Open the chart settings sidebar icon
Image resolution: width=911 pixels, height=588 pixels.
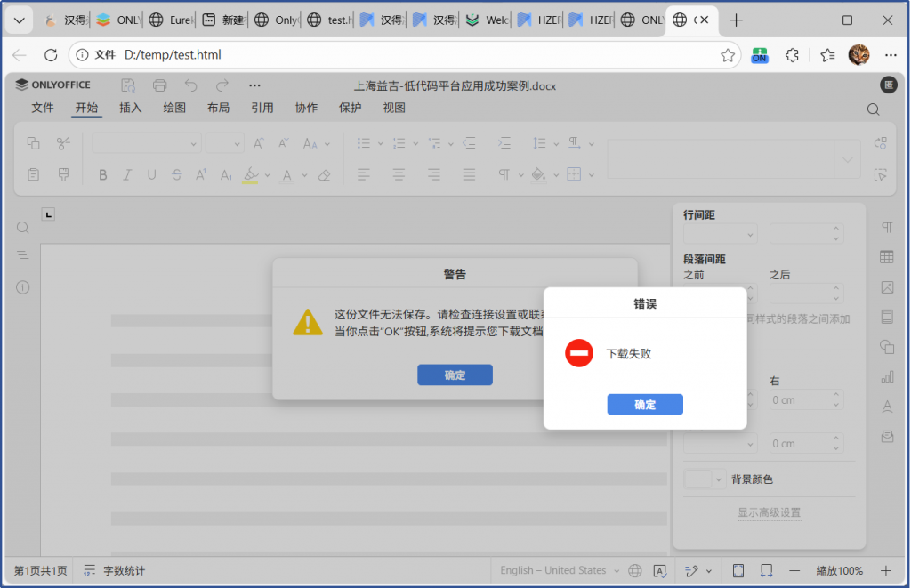(x=886, y=376)
